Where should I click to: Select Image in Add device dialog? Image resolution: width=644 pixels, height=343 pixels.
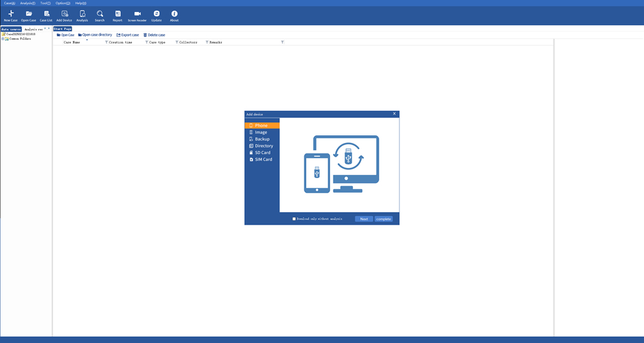point(262,132)
